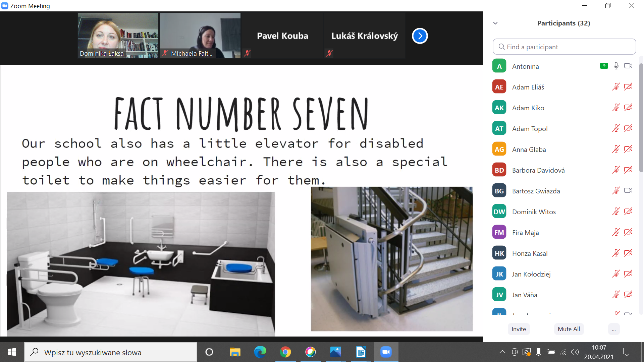Viewport: 644px width, 362px height.
Task: Open the Windows Start menu
Action: tap(12, 352)
